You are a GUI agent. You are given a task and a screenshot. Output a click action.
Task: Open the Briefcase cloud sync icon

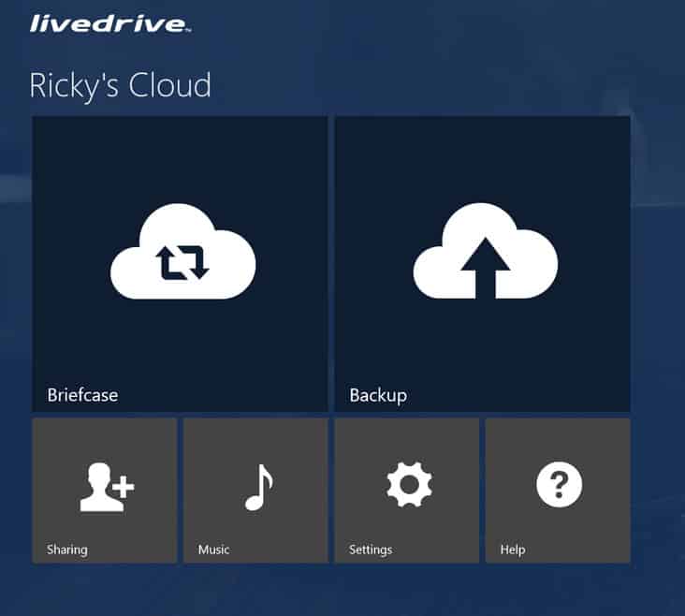click(182, 252)
